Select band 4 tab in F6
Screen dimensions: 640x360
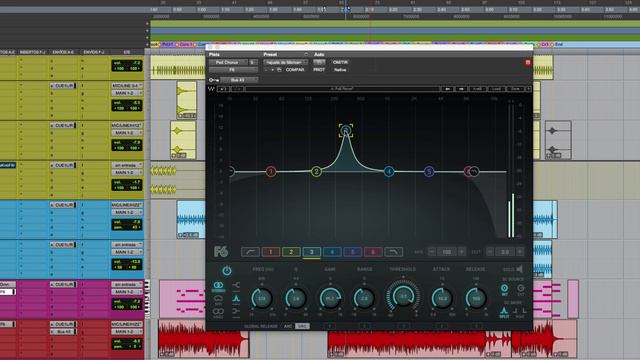[x=332, y=252]
